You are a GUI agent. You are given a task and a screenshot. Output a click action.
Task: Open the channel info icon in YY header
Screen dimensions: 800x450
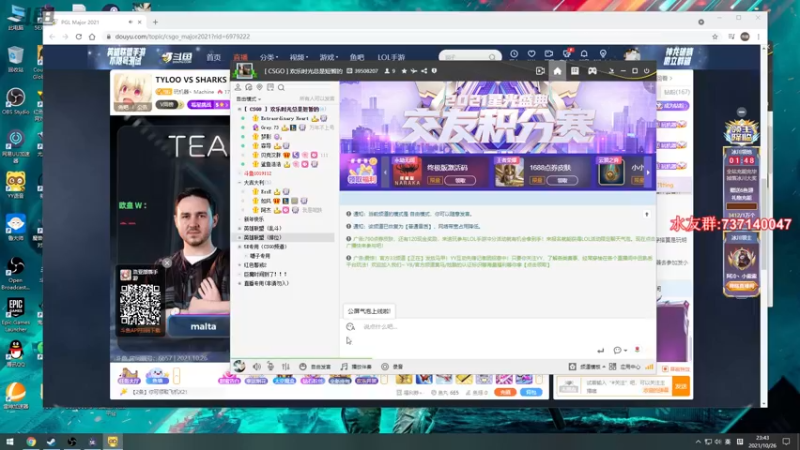(x=434, y=71)
